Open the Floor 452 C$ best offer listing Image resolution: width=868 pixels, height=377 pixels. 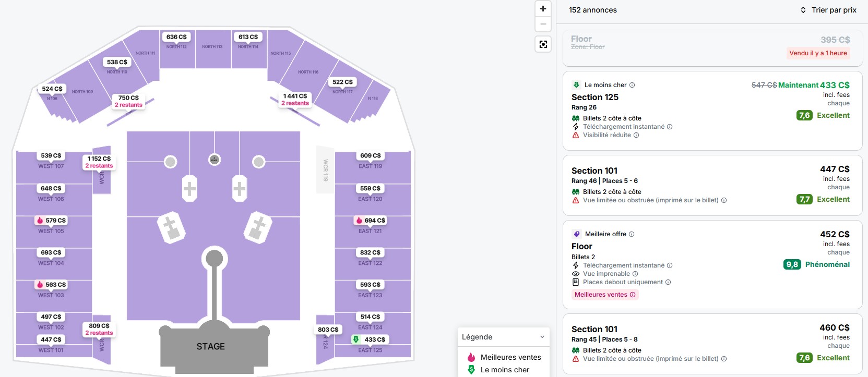tap(712, 264)
